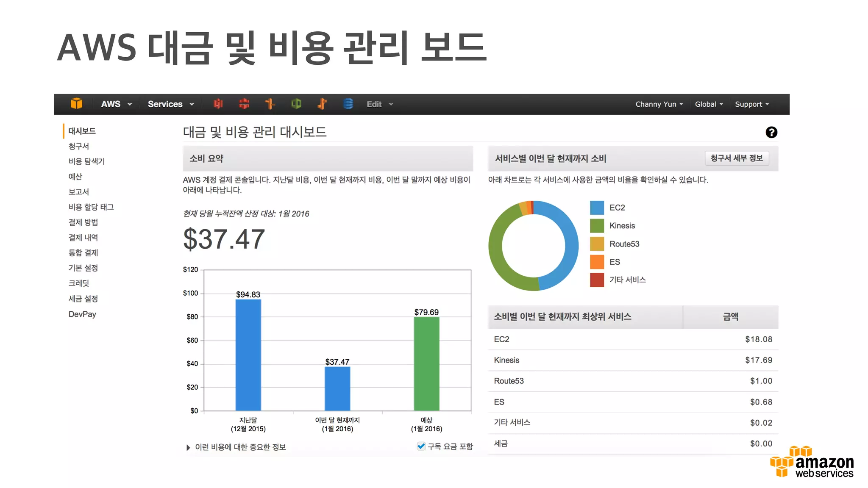Click the large $37.47 balance total
The width and height of the screenshot is (868, 488).
pyautogui.click(x=224, y=239)
